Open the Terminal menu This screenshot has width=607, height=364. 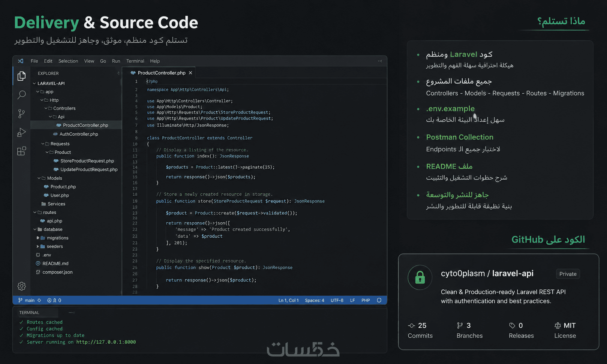tap(135, 61)
